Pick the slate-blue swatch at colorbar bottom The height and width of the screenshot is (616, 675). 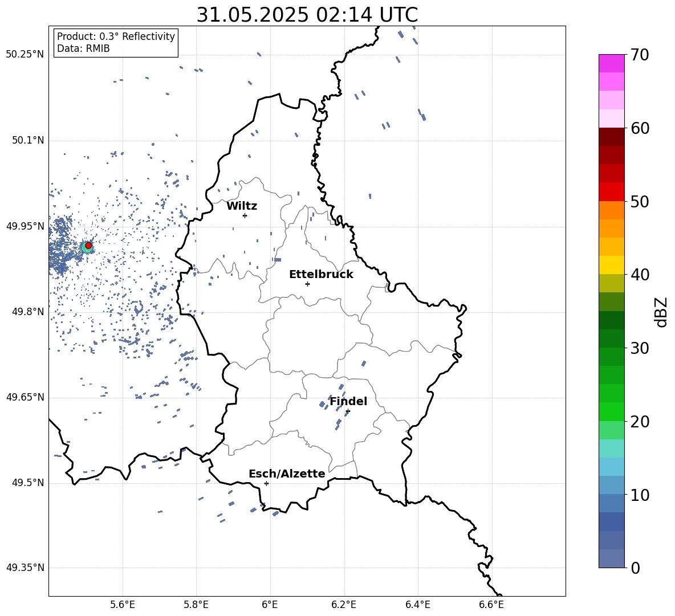(x=611, y=558)
